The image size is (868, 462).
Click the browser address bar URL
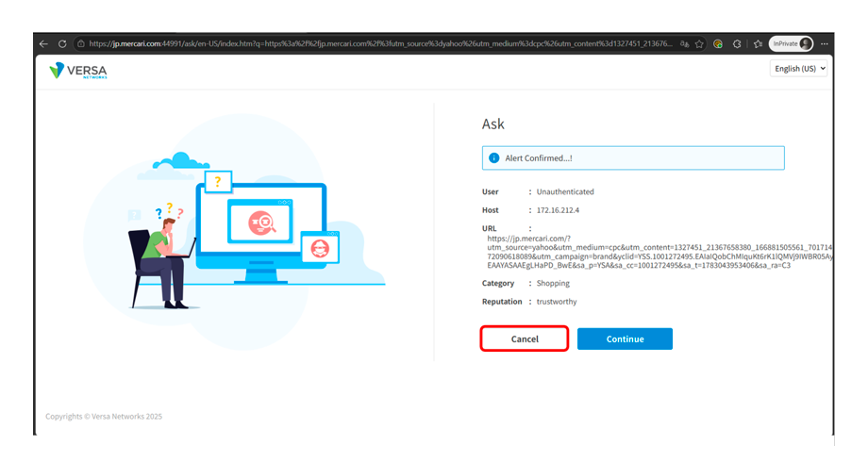point(380,43)
